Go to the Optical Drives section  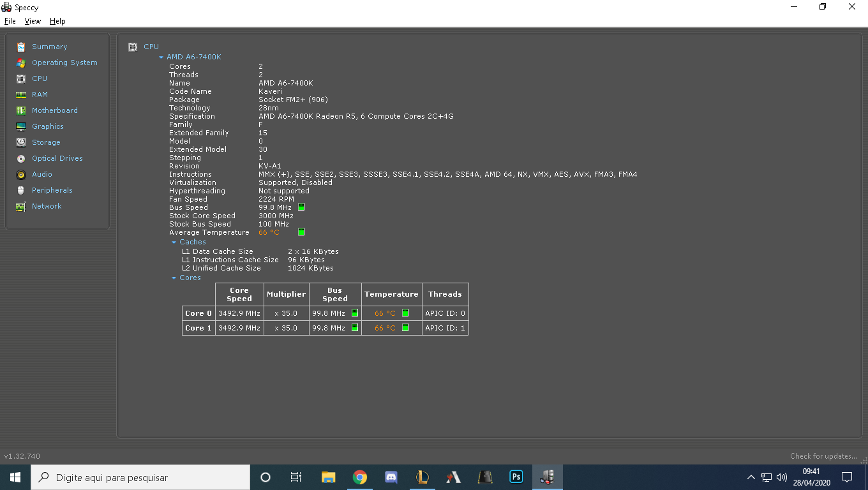[x=57, y=158]
